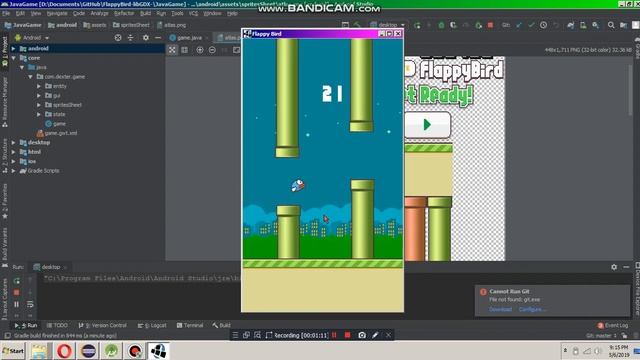Hide the Project panel with minus icon

pos(158,38)
